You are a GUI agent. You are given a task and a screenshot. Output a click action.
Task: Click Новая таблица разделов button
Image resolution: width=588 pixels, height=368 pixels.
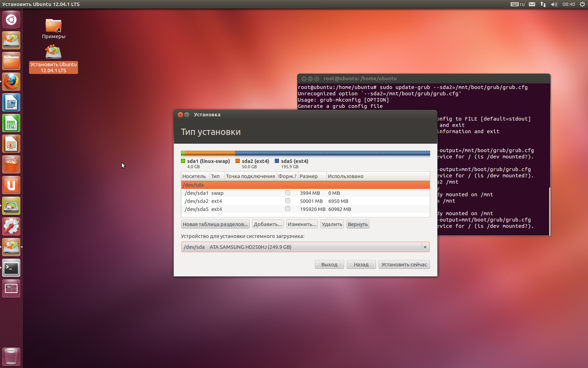pos(215,224)
